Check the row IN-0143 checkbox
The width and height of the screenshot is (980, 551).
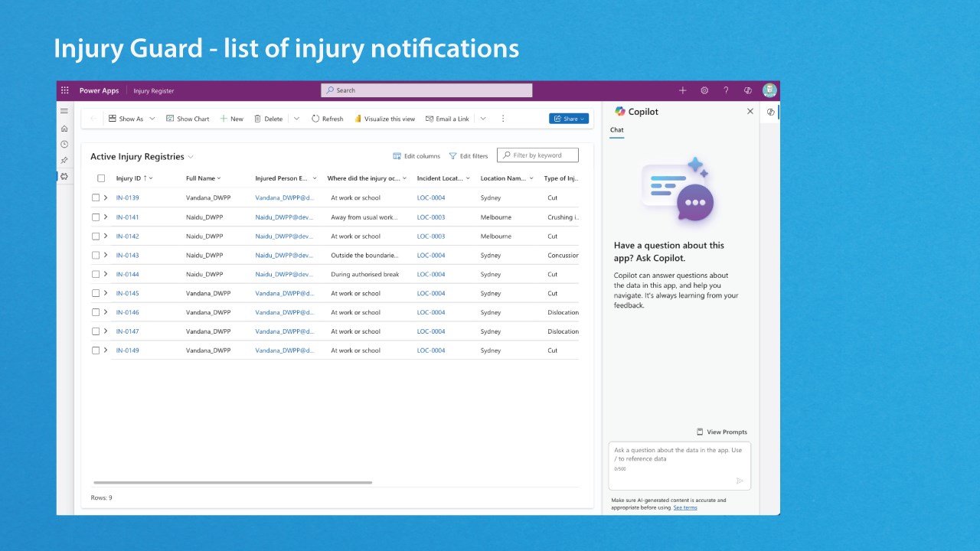tap(96, 255)
